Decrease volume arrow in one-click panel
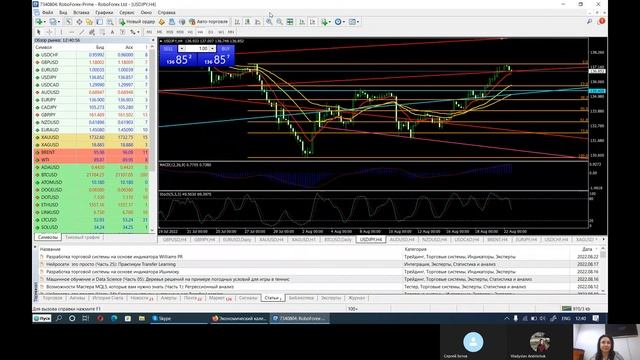This screenshot has width=640, height=360. [x=181, y=49]
